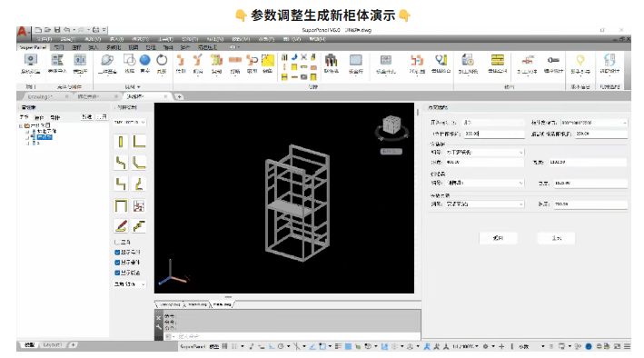Click the green-orange panel group icon in ribbon
644x358 pixels.
point(216,60)
